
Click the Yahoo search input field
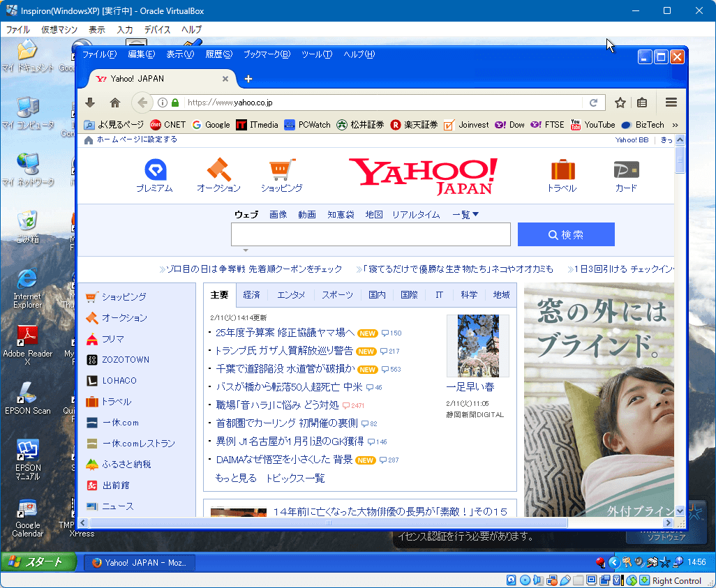[x=371, y=234]
